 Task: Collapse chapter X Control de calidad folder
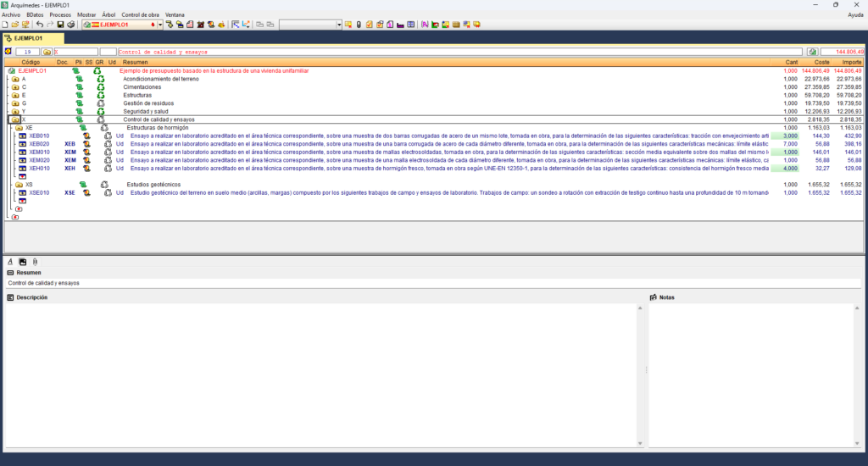pos(15,119)
